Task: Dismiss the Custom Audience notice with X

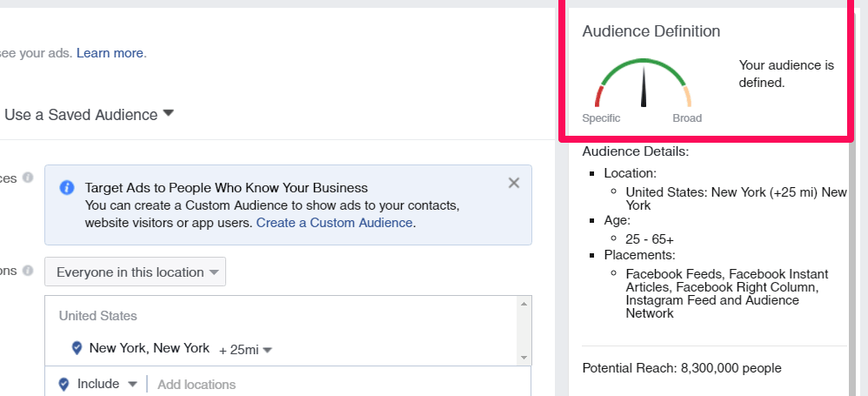Action: tap(514, 183)
